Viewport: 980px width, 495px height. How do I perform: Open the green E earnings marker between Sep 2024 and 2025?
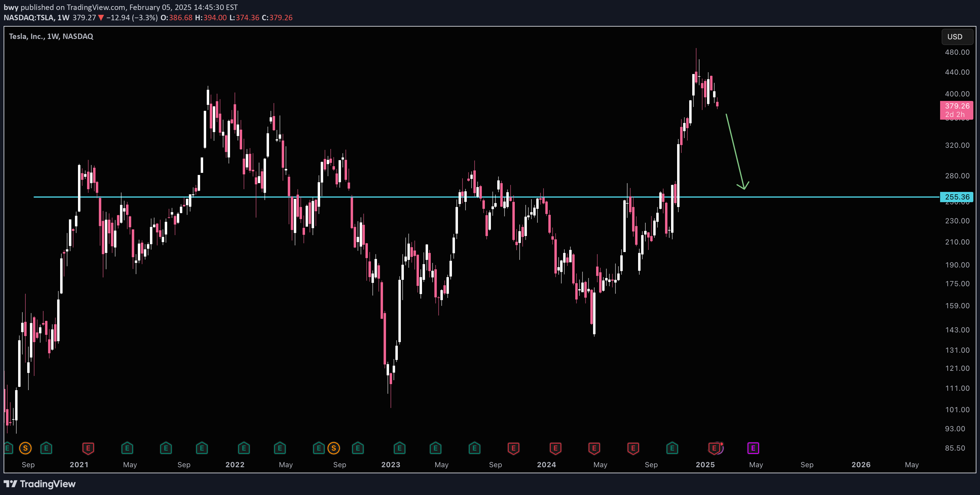coord(672,448)
